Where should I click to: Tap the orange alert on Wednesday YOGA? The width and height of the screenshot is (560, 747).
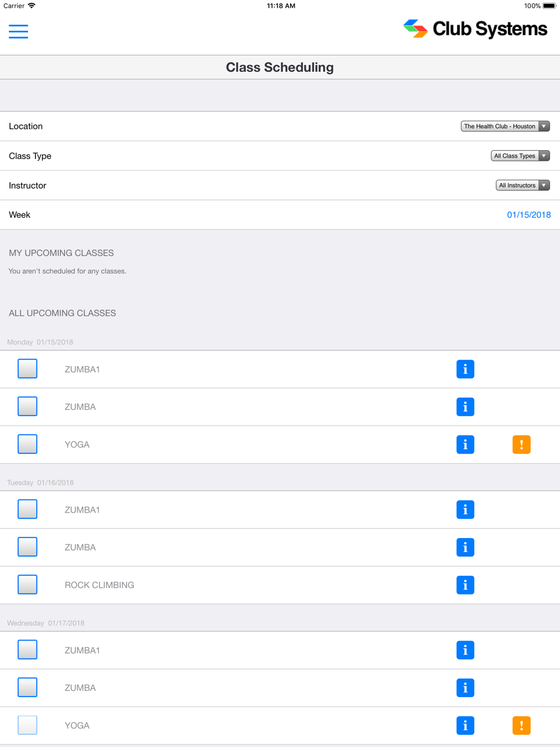pyautogui.click(x=521, y=726)
